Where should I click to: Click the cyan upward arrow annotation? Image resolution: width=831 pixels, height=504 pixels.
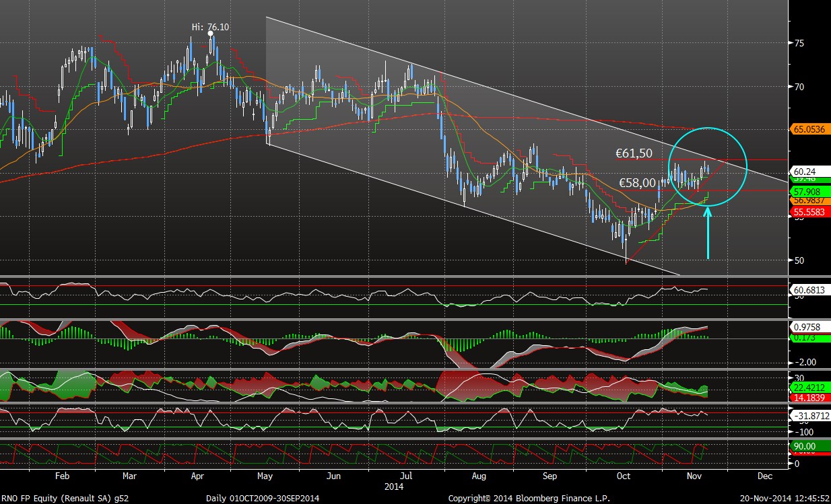708,233
